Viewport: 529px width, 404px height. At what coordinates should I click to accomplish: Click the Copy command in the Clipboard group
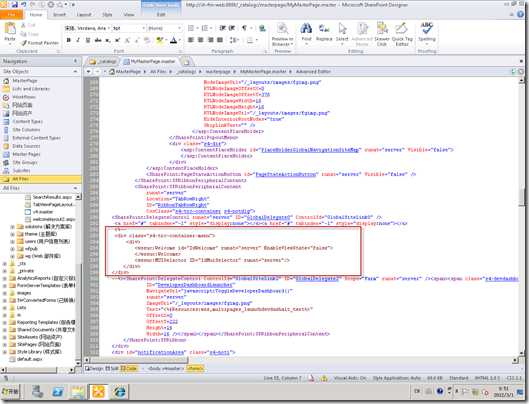click(30, 34)
